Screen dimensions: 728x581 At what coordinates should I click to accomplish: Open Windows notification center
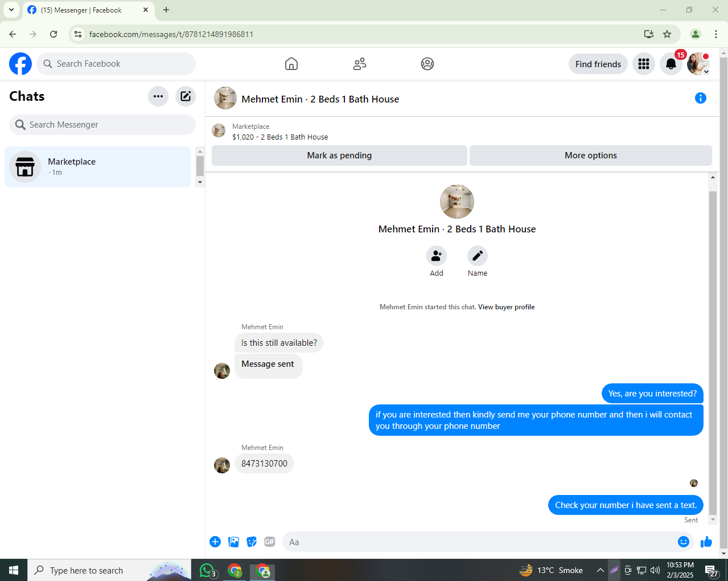[711, 570]
